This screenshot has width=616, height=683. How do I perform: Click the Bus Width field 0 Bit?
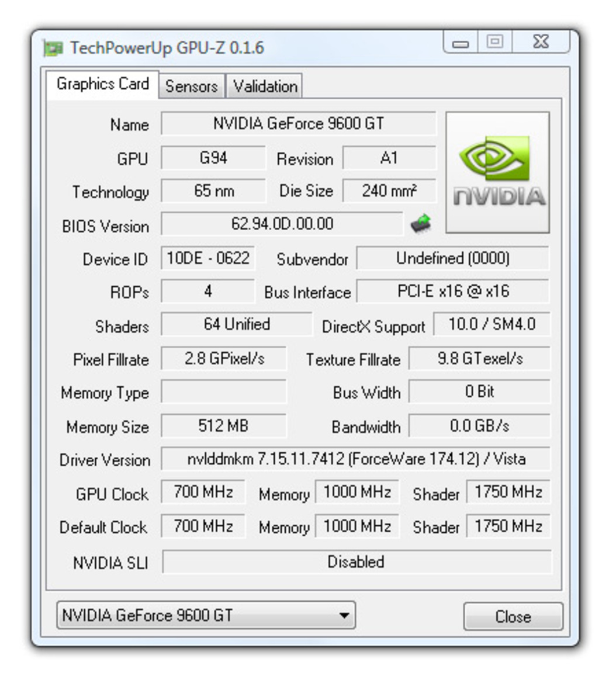coord(480,391)
